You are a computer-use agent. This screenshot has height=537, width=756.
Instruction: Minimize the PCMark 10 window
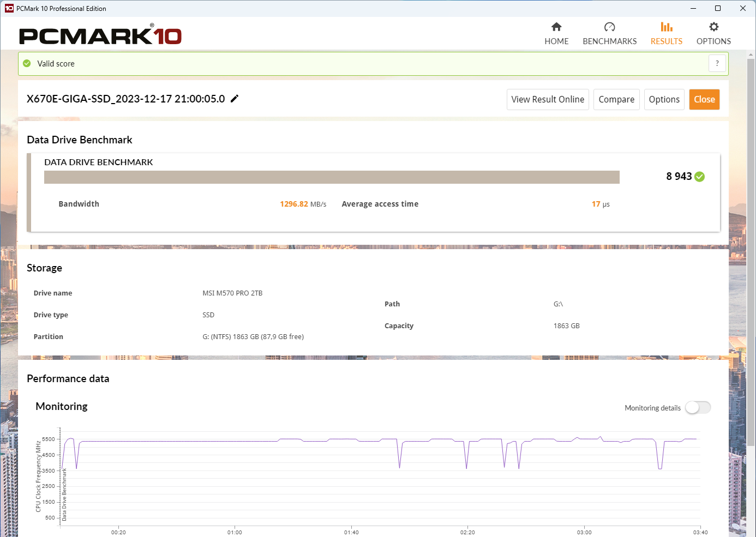point(693,8)
